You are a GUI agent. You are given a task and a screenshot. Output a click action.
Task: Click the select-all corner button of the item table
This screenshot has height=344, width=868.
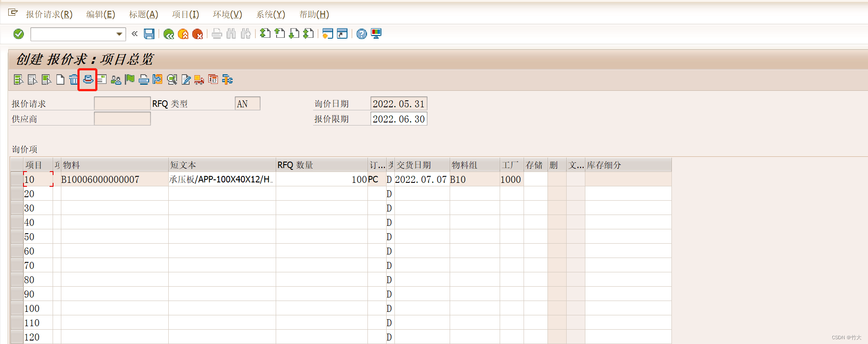pyautogui.click(x=17, y=165)
